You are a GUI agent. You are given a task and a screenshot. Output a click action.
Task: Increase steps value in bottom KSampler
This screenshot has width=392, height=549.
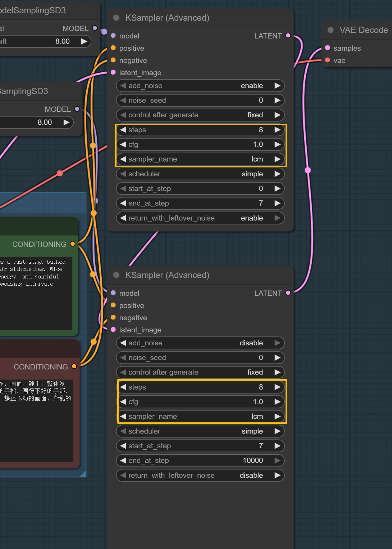point(277,387)
